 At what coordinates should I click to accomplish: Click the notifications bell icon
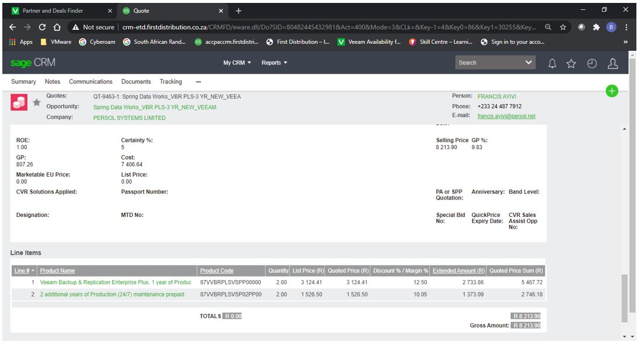pos(552,64)
